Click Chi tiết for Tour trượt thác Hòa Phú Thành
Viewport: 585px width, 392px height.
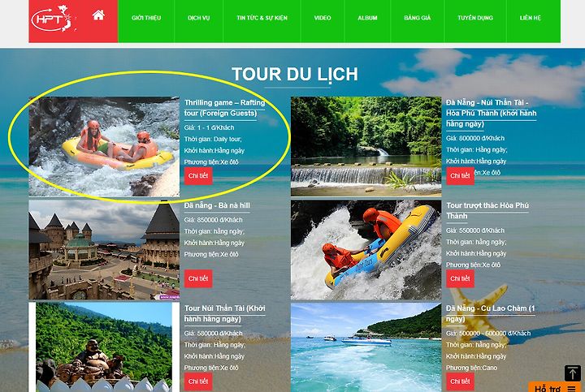[x=460, y=278]
